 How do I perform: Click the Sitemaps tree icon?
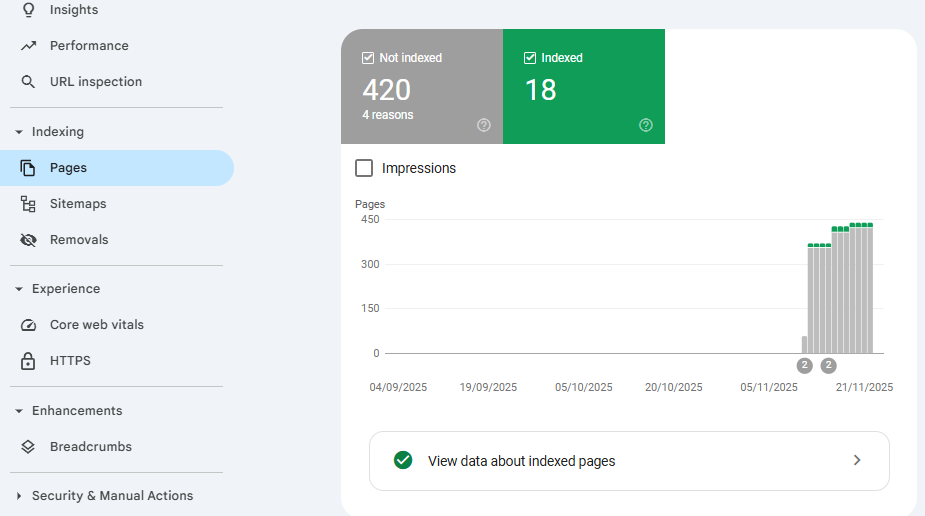tap(28, 204)
